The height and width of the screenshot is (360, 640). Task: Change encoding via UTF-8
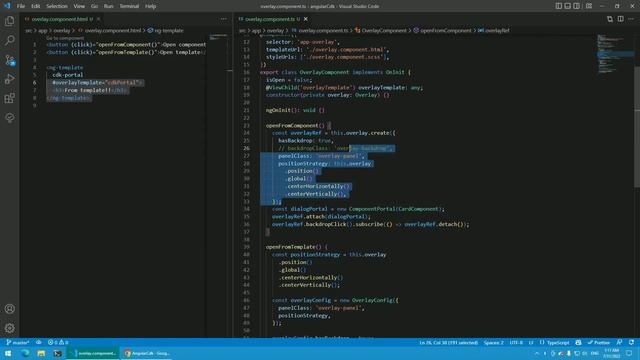click(516, 342)
